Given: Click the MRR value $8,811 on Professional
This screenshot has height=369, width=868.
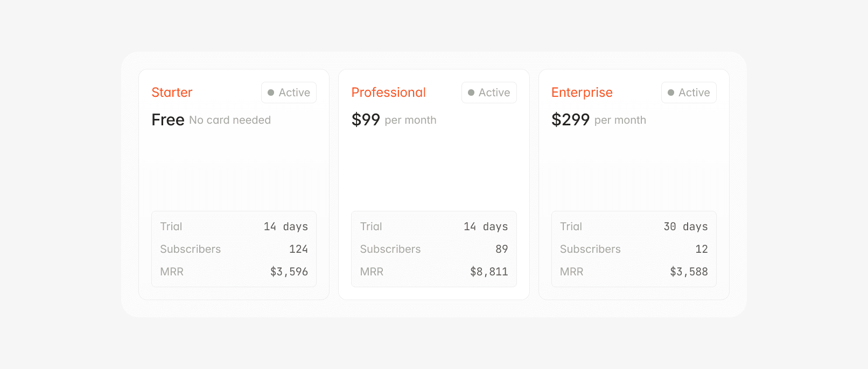Looking at the screenshot, I should click(x=489, y=272).
